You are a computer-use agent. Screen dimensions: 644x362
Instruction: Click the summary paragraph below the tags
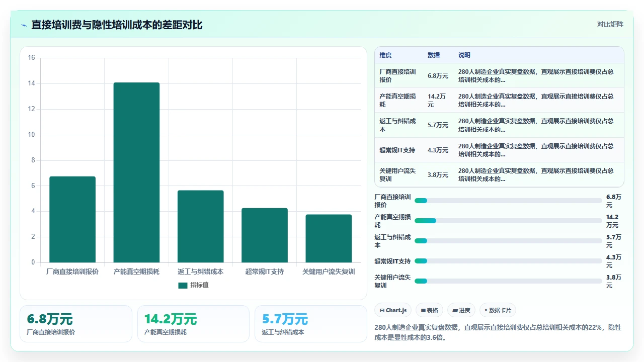coord(498,332)
